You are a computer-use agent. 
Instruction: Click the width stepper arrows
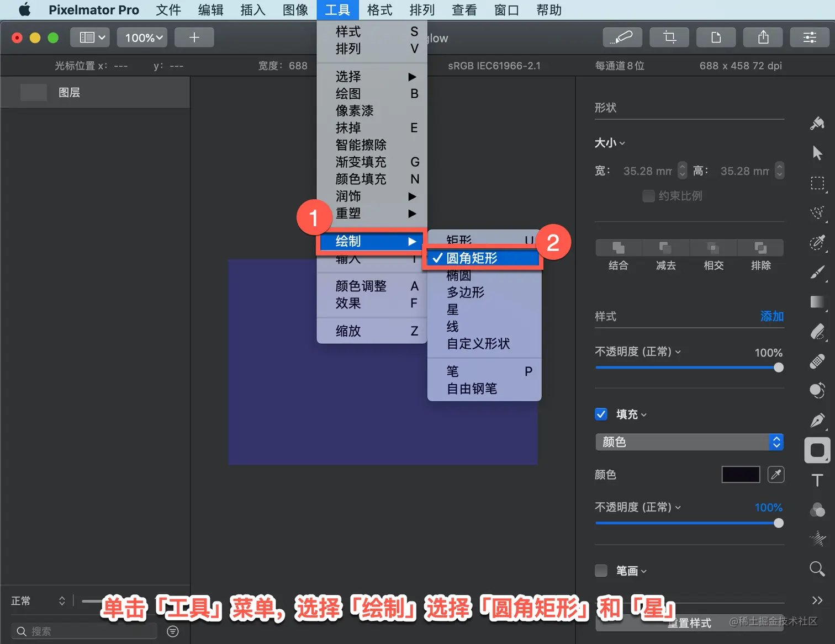[x=683, y=171]
